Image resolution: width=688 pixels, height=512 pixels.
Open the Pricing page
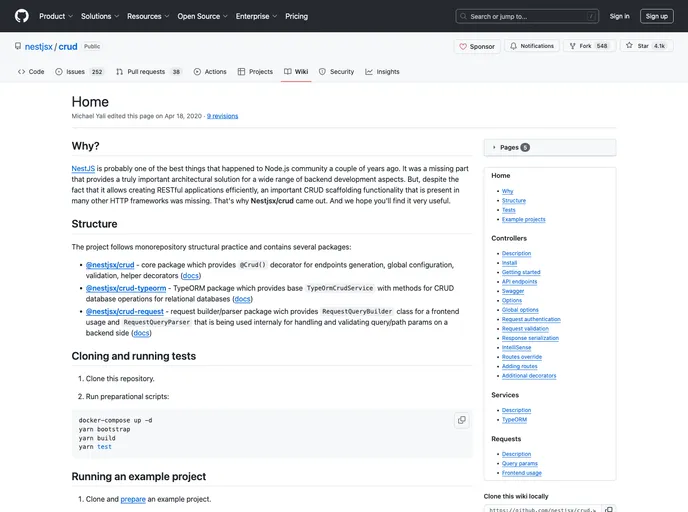(297, 16)
